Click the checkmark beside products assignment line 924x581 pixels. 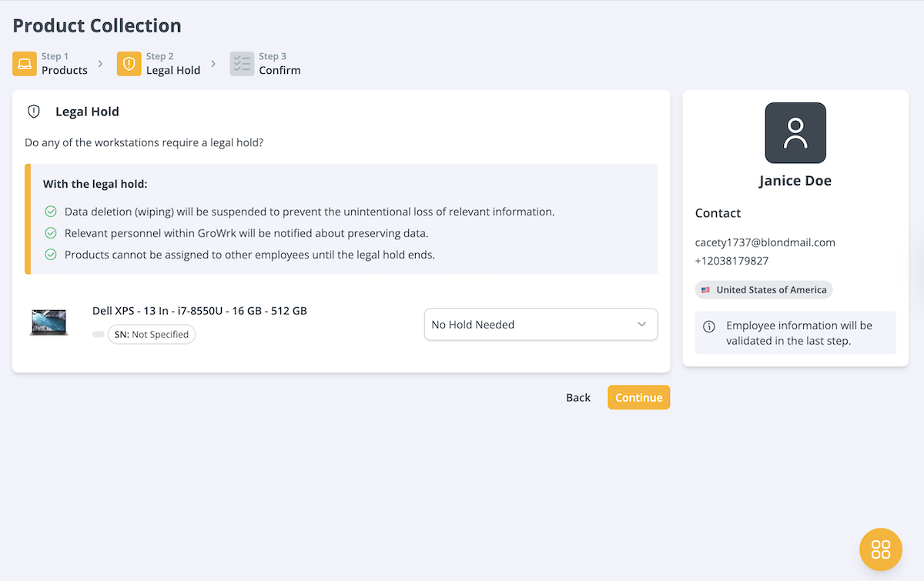pyautogui.click(x=51, y=255)
